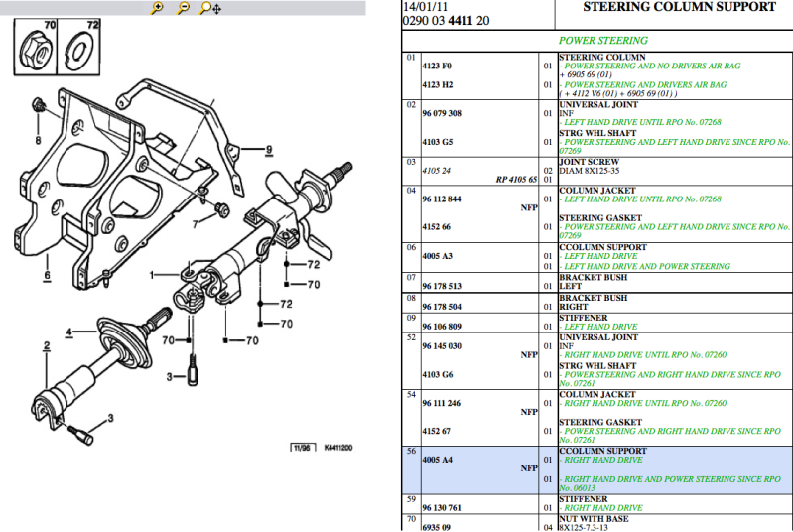This screenshot has height=532, width=793.
Task: Click callout number 2 universal joint
Action: [47, 346]
